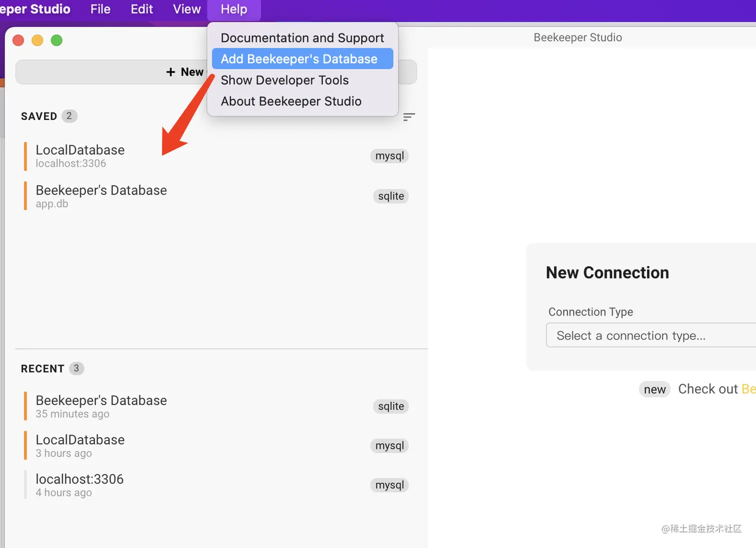Open About Beekeeper Studio menu item
This screenshot has height=548, width=756.
302,101
